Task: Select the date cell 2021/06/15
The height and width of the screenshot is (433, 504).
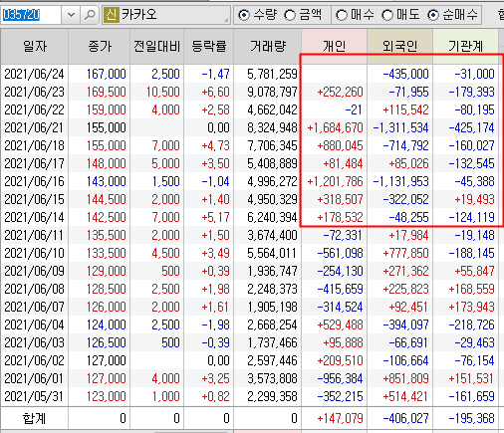Action: pyautogui.click(x=34, y=199)
